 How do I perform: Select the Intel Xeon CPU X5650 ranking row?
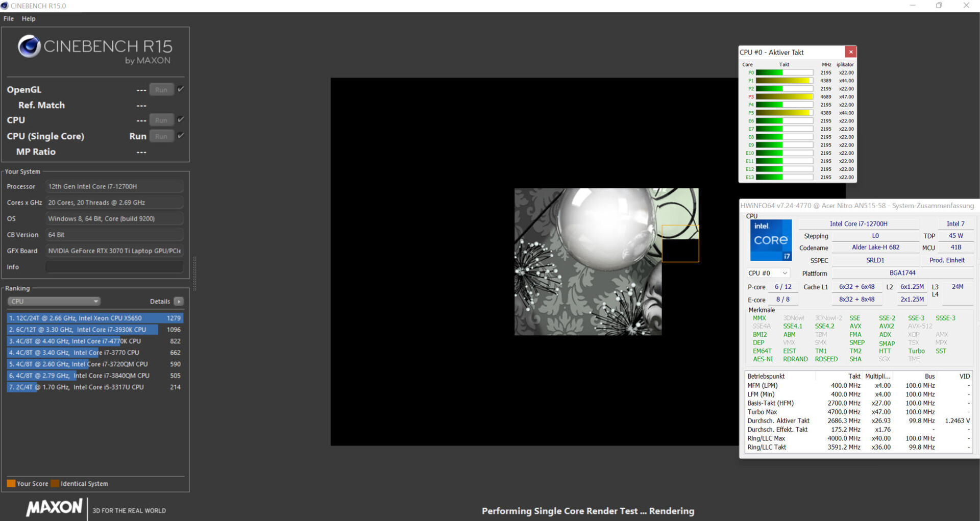tap(95, 318)
